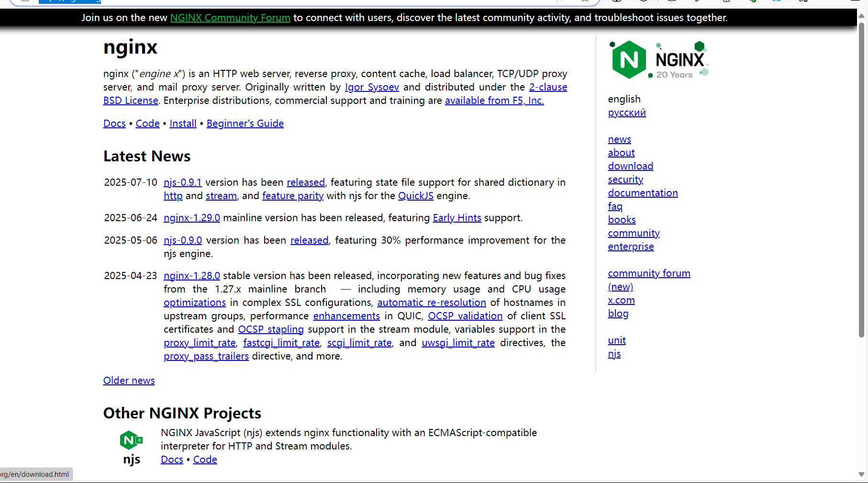Viewport: 868px width, 483px height.
Task: Click the vertical scrollbar thumb
Action: (862, 180)
